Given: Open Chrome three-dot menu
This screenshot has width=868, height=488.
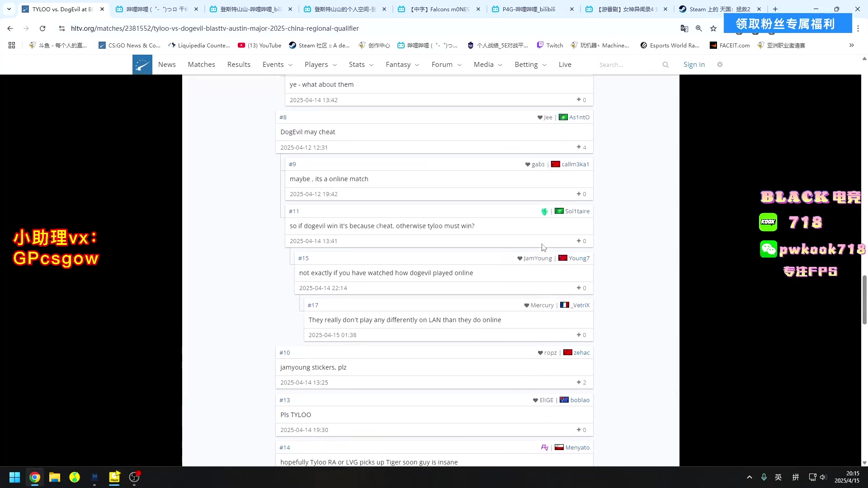Looking at the screenshot, I should pos(858,28).
